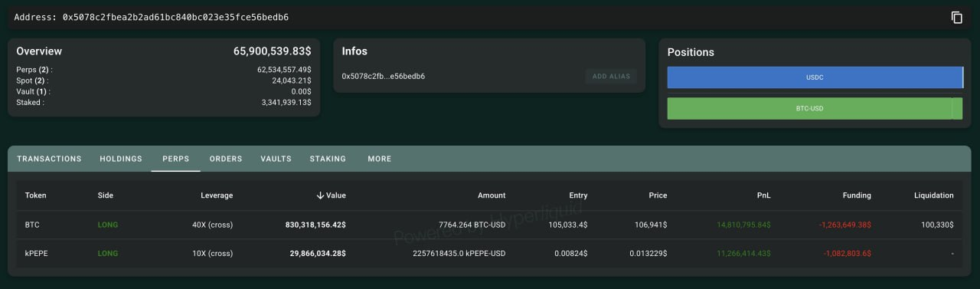Screen dimensions: 980x289
Task: Click the Funding column header
Action: click(857, 195)
